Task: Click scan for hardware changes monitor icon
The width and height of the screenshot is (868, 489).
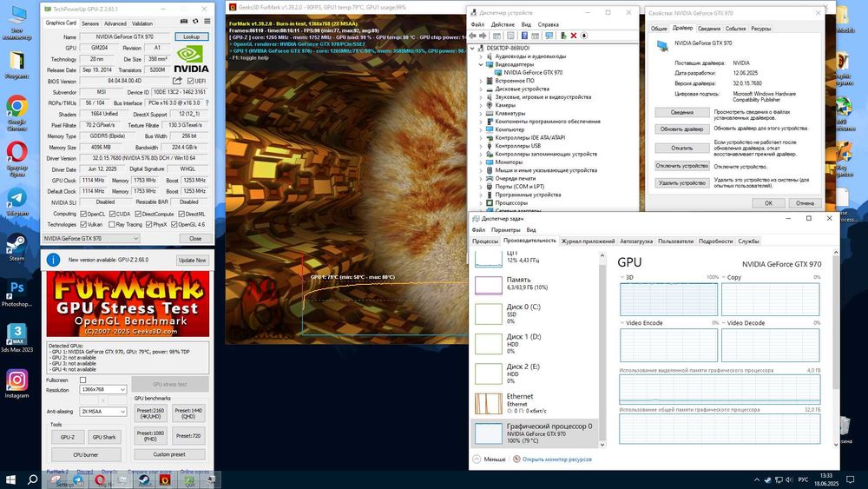Action: [x=549, y=36]
